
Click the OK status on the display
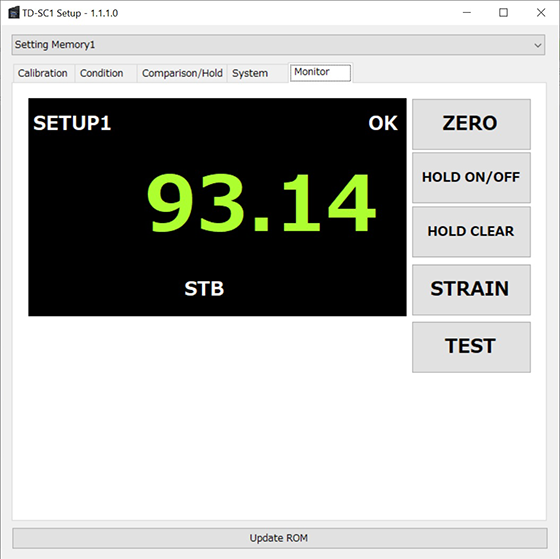click(x=383, y=123)
